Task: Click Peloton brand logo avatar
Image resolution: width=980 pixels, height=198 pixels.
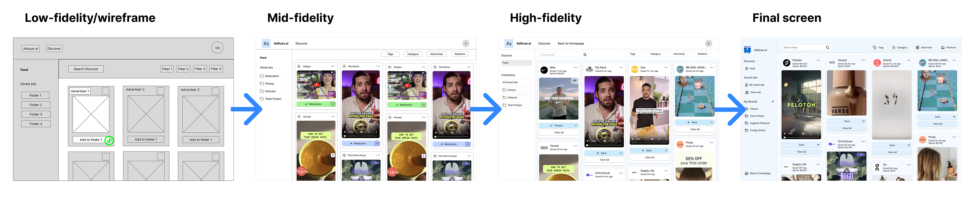Action: click(786, 63)
